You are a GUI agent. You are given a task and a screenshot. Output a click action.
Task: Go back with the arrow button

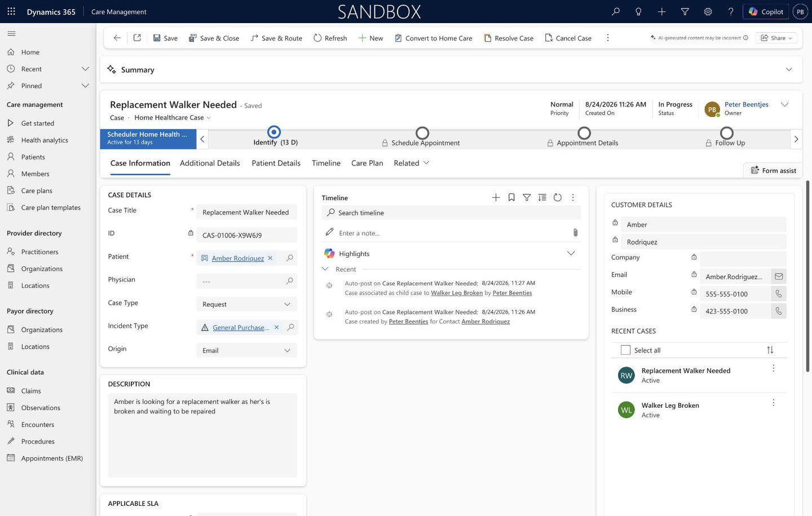click(117, 38)
